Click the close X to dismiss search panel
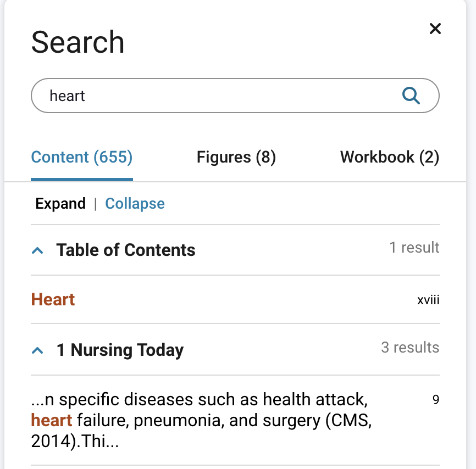This screenshot has width=476, height=469. [x=435, y=29]
